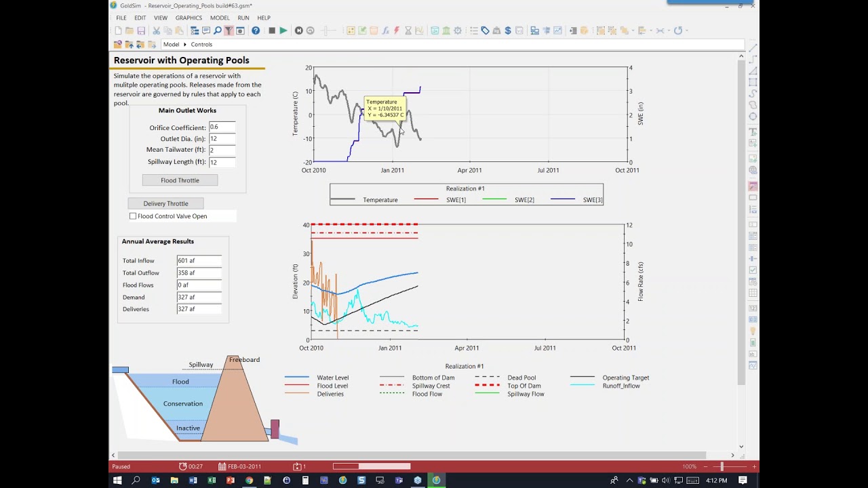The height and width of the screenshot is (488, 868).
Task: Click the list bullets toolbar icon
Action: [474, 30]
